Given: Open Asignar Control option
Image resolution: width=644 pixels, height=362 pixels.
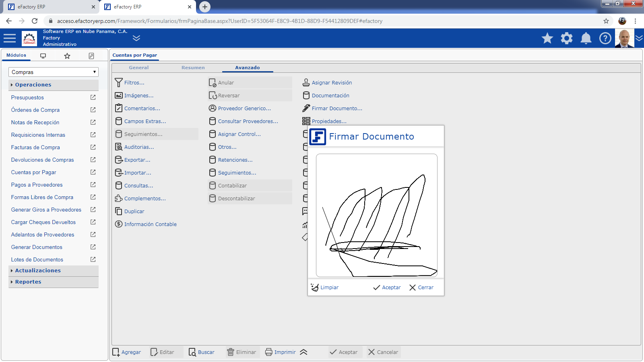Looking at the screenshot, I should point(235,134).
